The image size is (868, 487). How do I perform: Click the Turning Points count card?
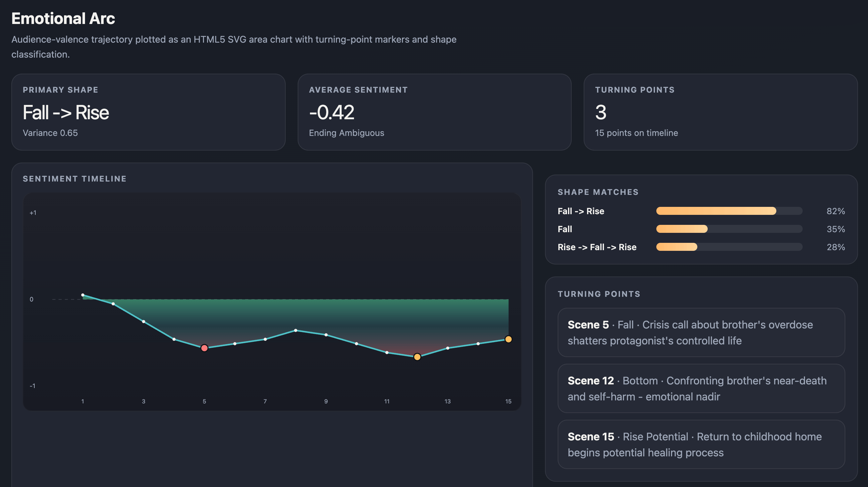coord(720,112)
